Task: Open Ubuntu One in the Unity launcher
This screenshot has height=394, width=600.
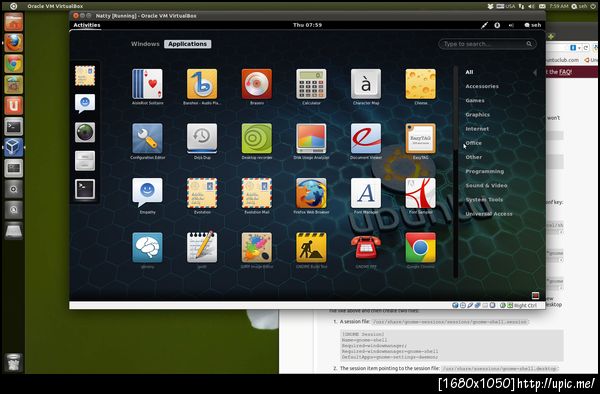Action: (13, 106)
